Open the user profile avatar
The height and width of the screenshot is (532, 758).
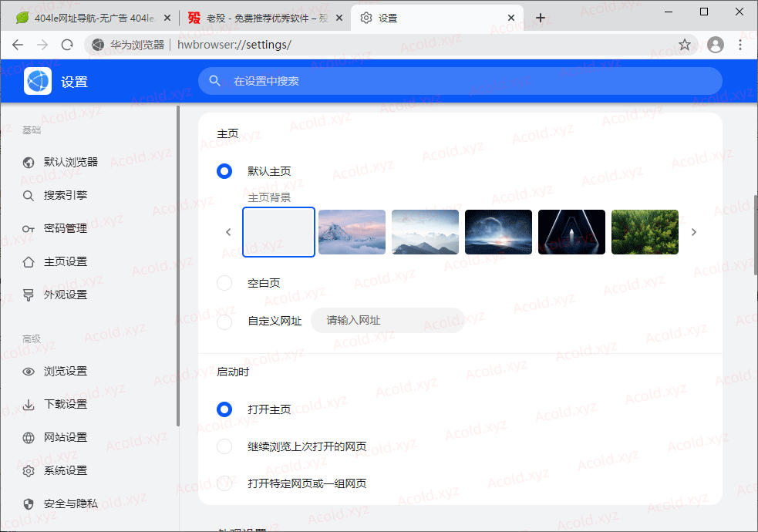click(716, 45)
